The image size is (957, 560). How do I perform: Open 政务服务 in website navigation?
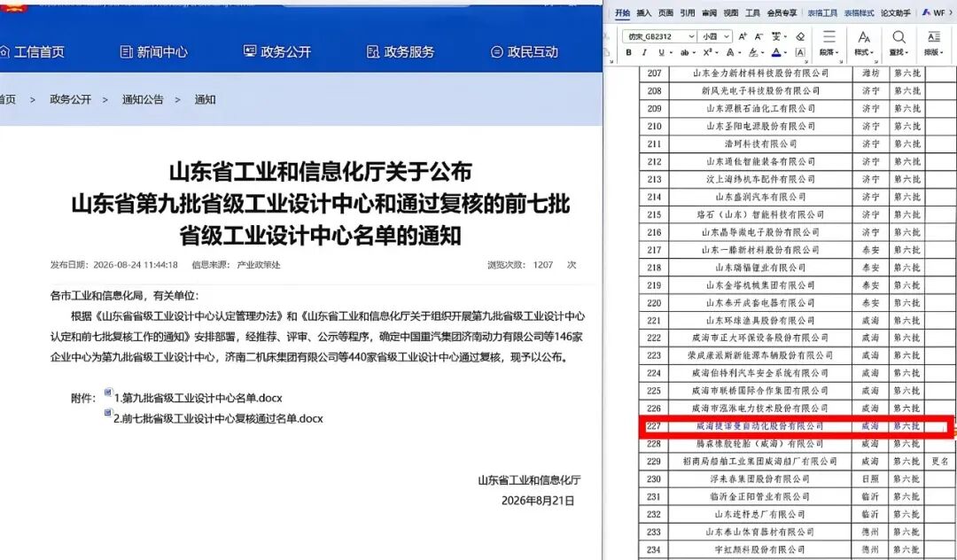pyautogui.click(x=401, y=52)
